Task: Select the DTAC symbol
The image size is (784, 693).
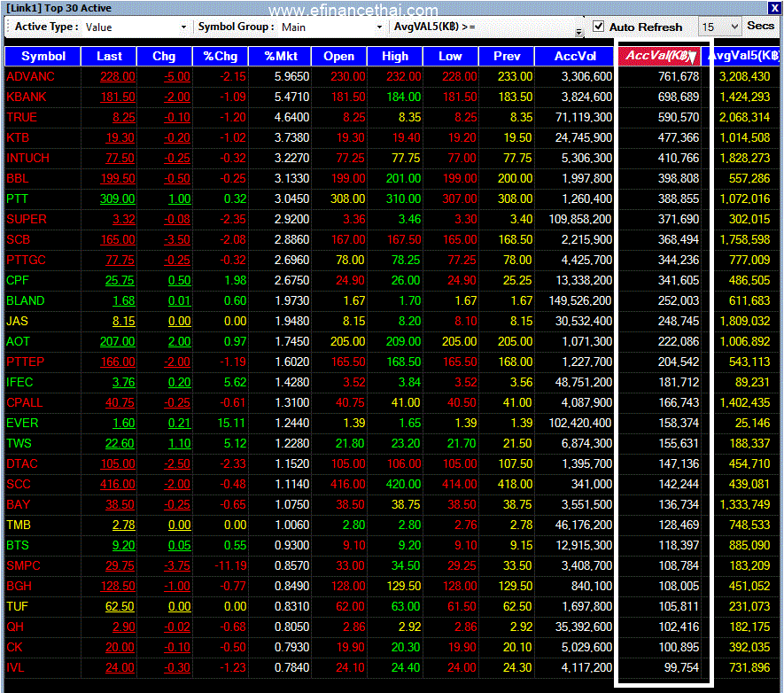Action: pyautogui.click(x=22, y=464)
